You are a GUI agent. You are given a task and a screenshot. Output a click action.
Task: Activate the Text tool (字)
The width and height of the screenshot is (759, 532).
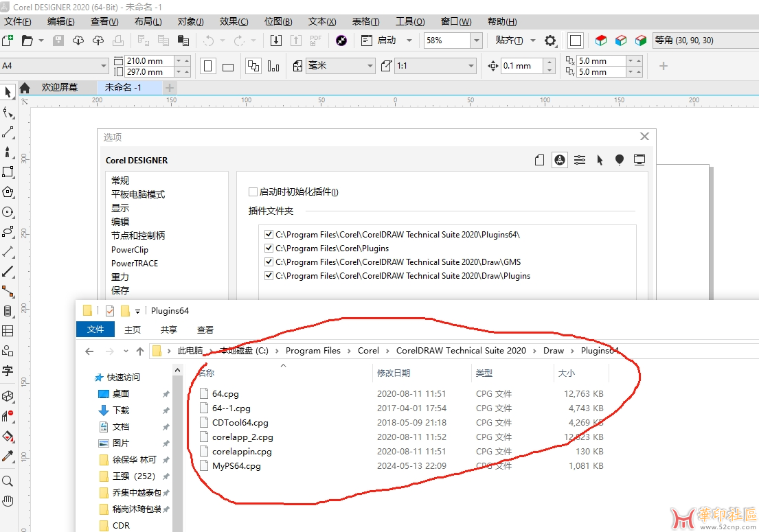pyautogui.click(x=8, y=371)
